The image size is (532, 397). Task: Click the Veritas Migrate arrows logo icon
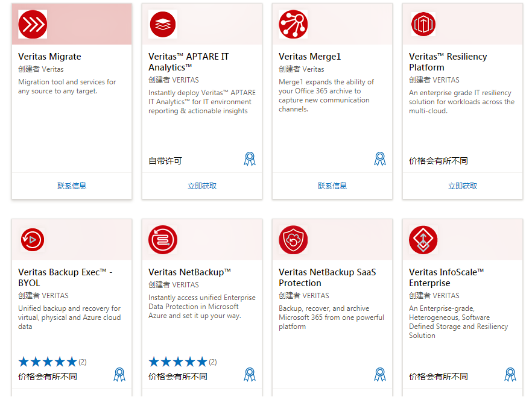[x=33, y=24]
